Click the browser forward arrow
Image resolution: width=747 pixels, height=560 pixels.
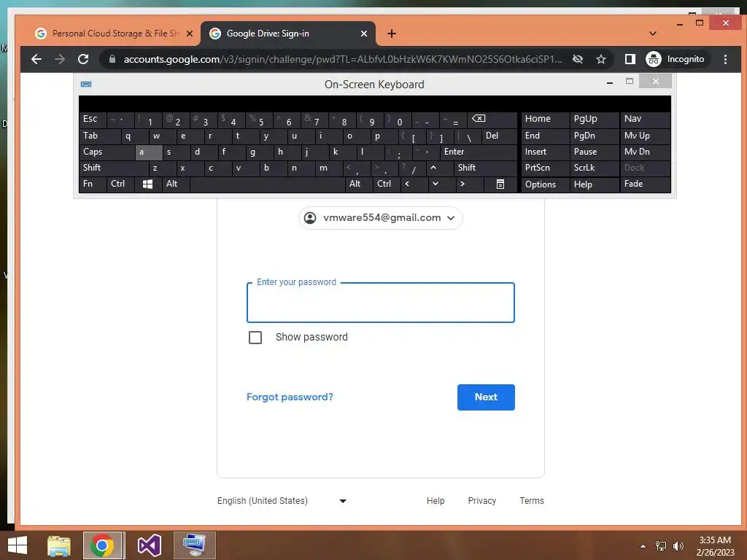pos(60,59)
